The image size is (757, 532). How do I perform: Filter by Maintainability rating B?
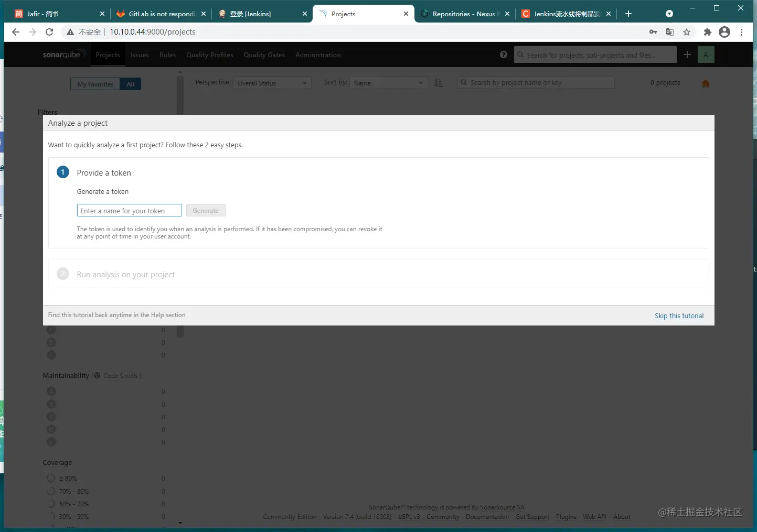[x=51, y=404]
